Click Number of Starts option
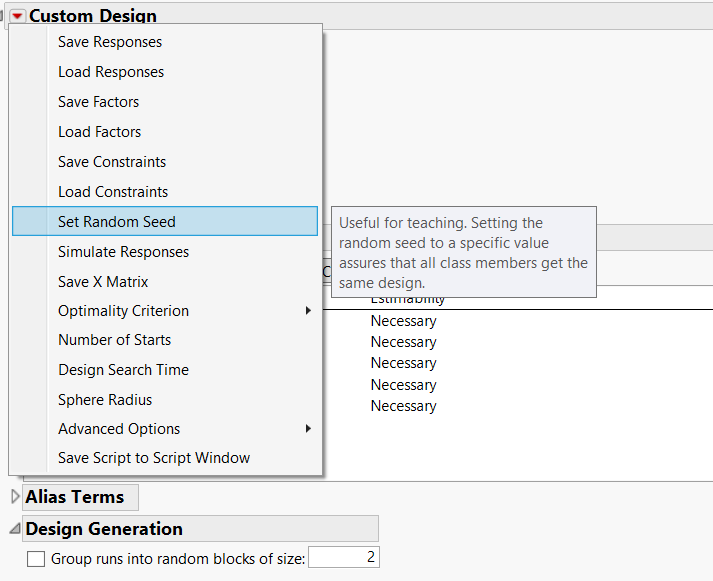713x581 pixels. (114, 340)
